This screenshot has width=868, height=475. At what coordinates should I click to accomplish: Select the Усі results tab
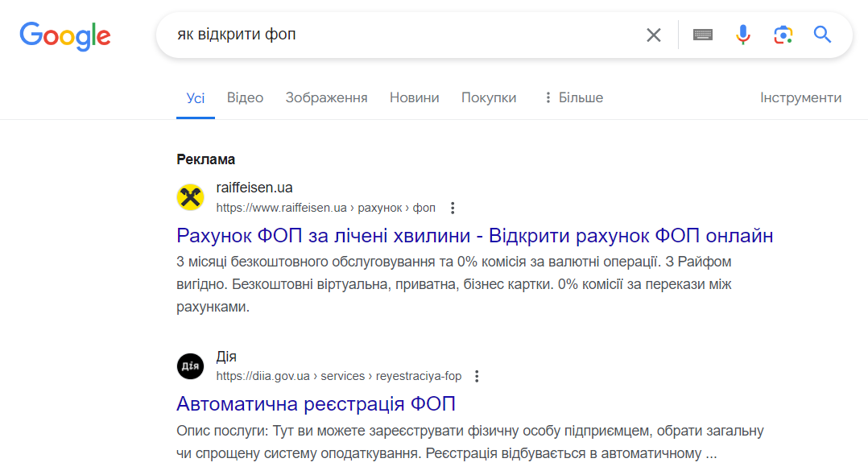coord(195,97)
